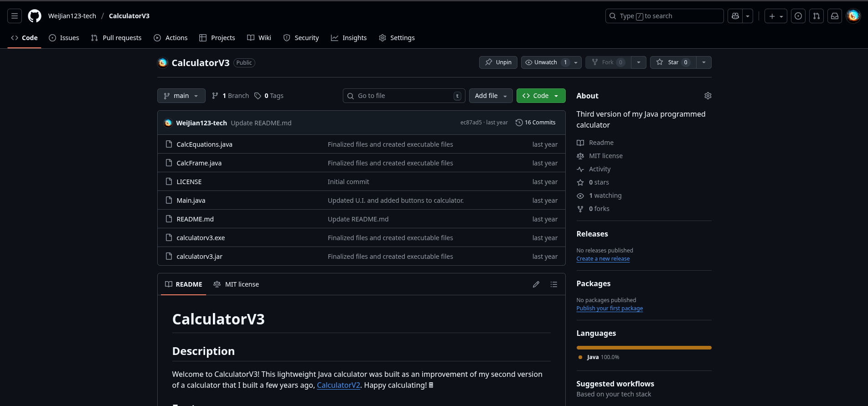
Task: Click Create a new release link
Action: click(603, 259)
